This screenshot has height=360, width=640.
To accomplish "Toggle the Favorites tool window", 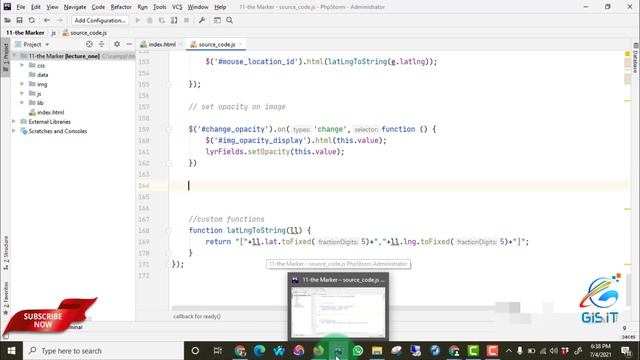I will pyautogui.click(x=5, y=298).
